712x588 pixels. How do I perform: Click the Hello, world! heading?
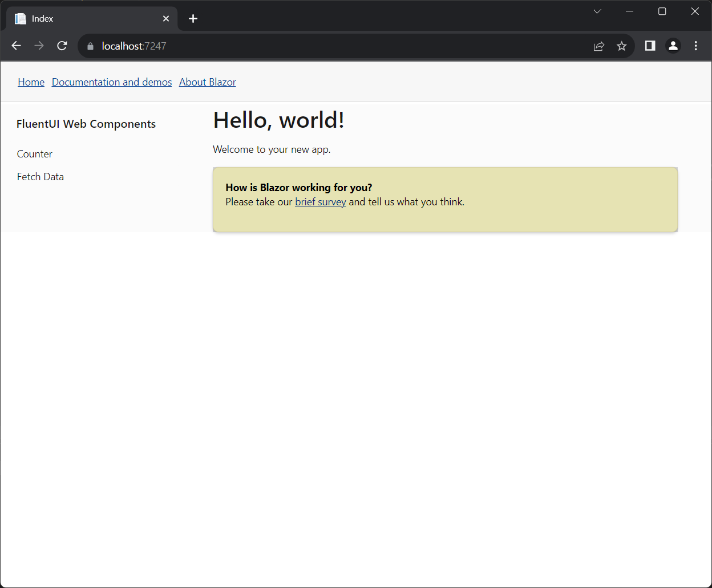pyautogui.click(x=279, y=120)
